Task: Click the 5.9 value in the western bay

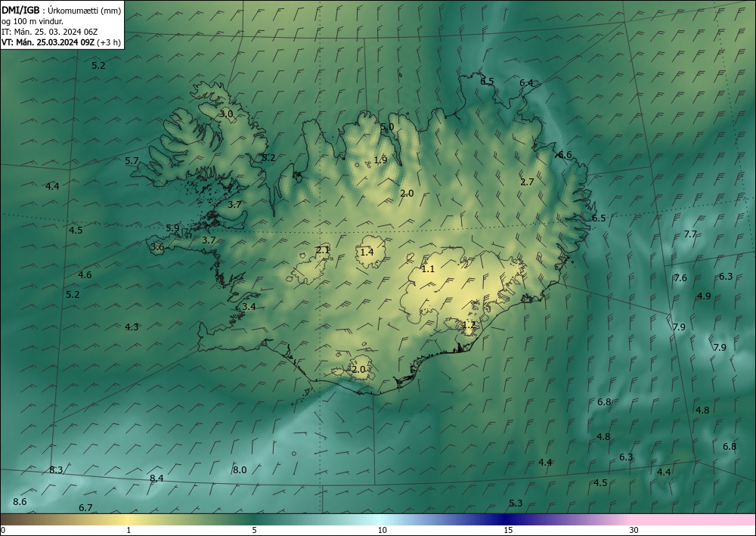Action: tap(172, 228)
